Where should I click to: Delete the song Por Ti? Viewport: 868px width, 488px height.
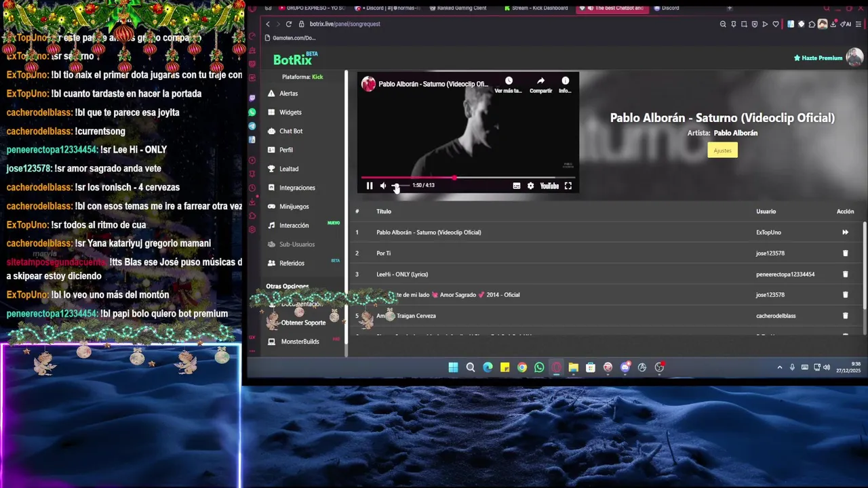[x=845, y=253]
